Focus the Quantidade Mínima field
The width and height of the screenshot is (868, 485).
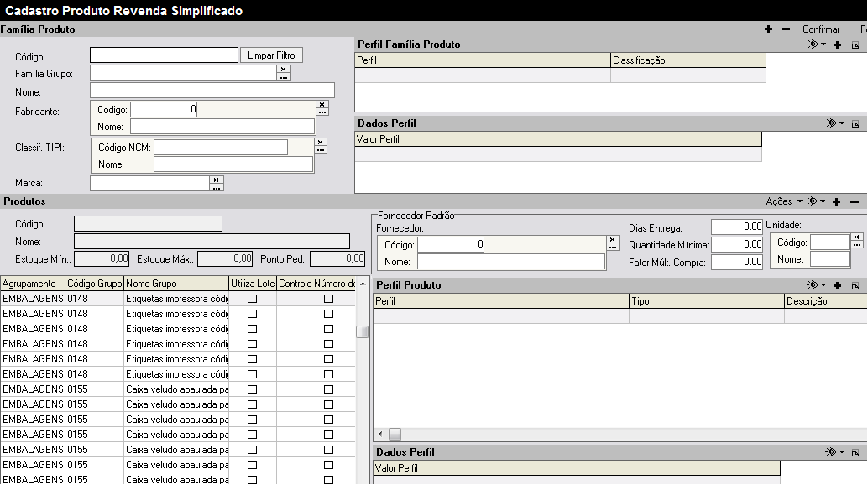point(737,244)
